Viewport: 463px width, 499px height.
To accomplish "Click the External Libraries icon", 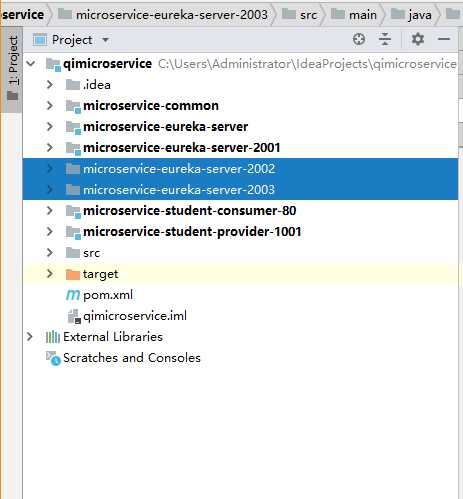I will tap(53, 337).
